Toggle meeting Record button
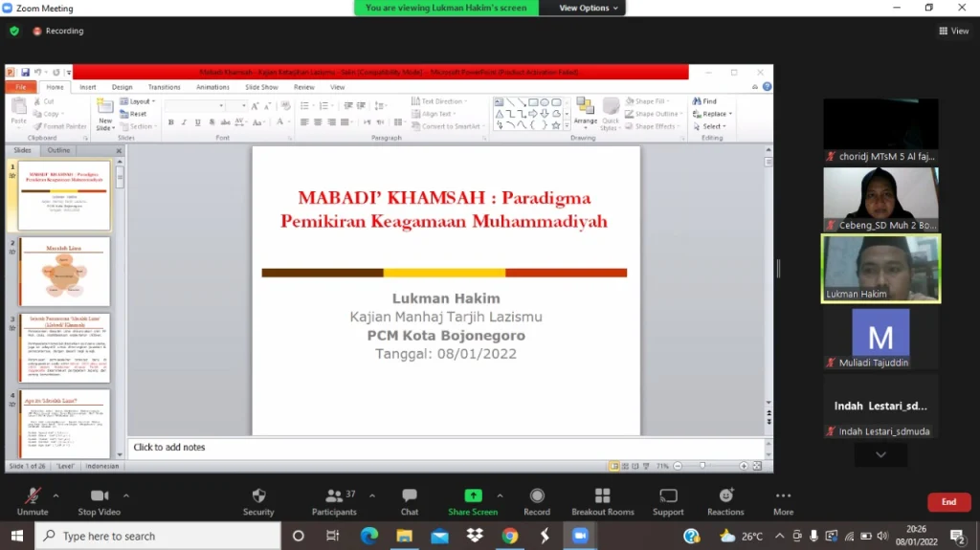Viewport: 980px width, 550px height. (537, 502)
